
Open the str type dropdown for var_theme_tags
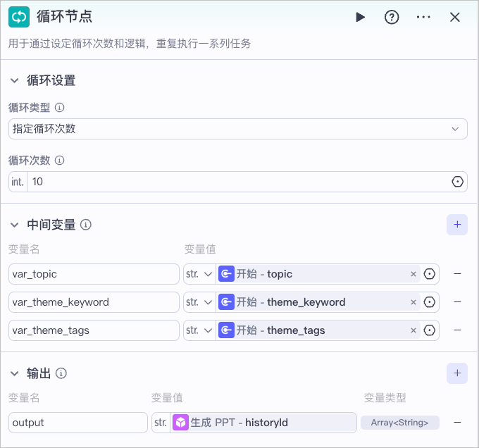click(199, 330)
